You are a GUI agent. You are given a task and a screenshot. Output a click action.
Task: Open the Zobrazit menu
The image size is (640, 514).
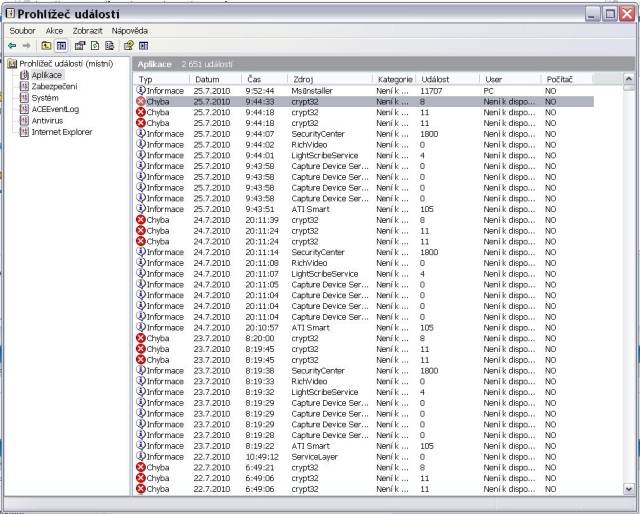click(x=87, y=31)
